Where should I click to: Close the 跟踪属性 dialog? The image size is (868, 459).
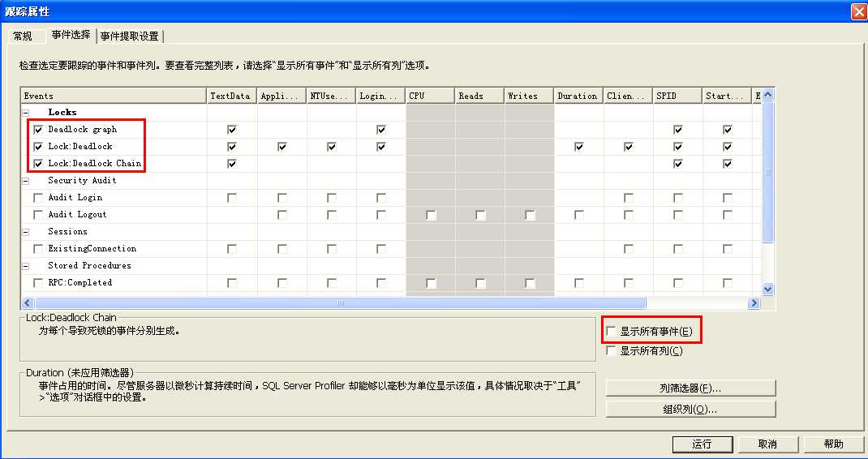pyautogui.click(x=858, y=11)
